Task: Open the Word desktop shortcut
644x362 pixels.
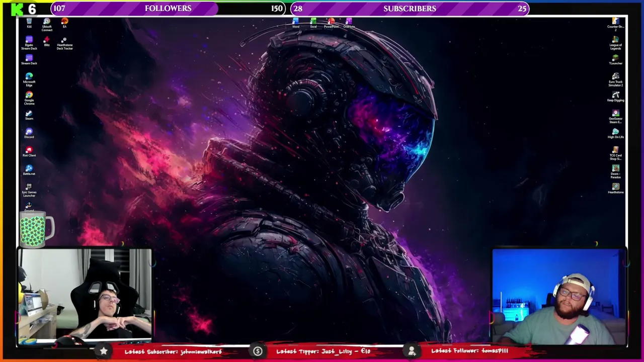Action: (x=296, y=23)
